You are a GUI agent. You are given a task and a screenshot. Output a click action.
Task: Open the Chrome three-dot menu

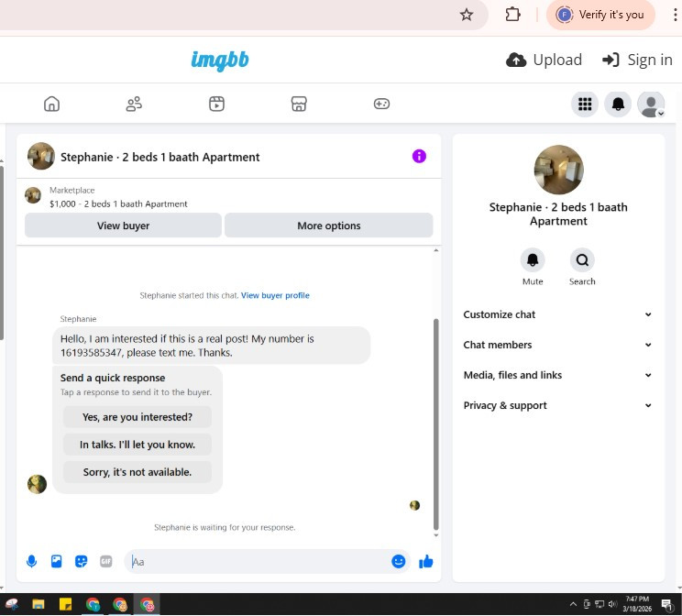pyautogui.click(x=675, y=15)
